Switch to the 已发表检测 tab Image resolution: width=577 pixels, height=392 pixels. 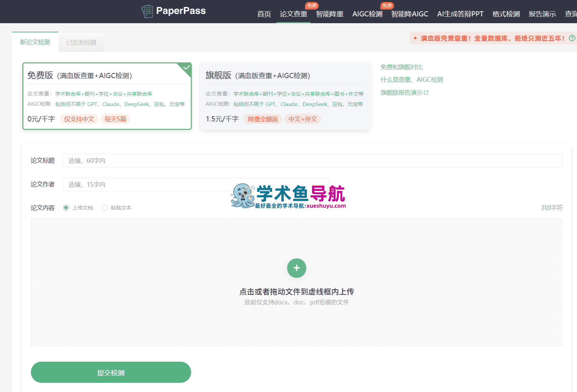81,42
